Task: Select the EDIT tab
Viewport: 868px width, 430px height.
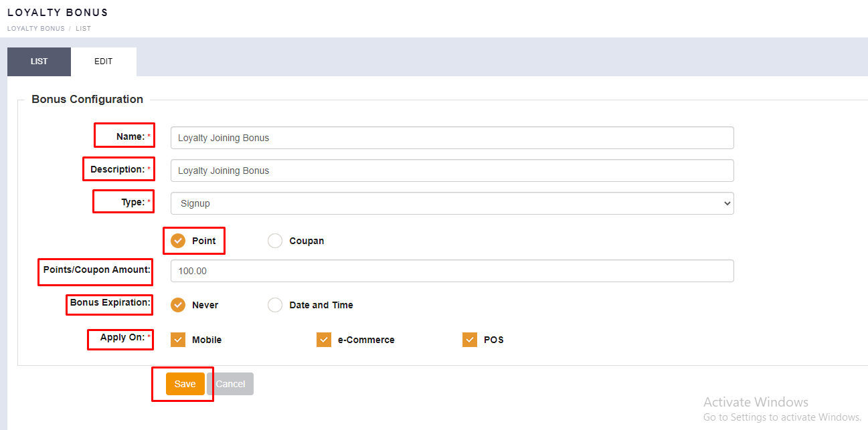Action: [103, 62]
